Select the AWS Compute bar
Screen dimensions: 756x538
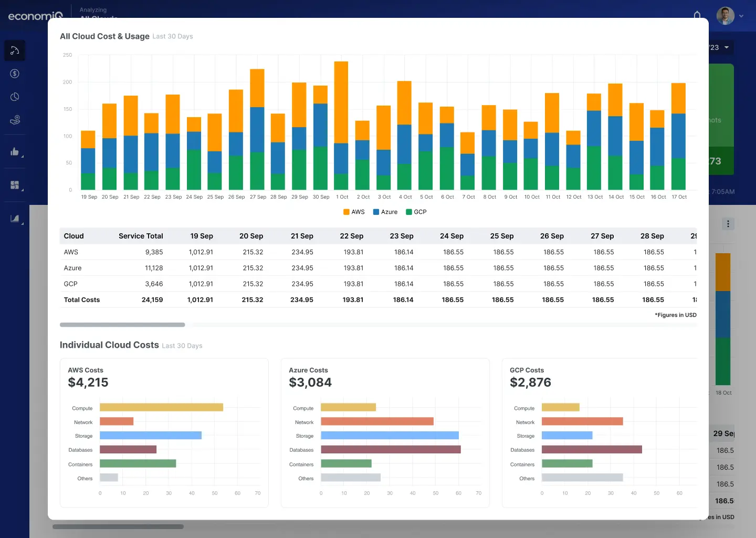point(161,407)
